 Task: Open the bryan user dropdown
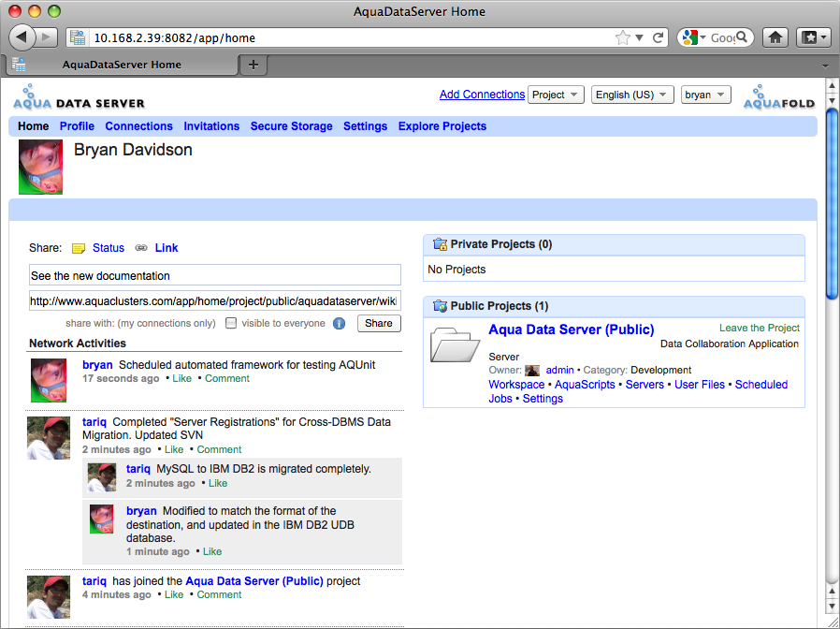click(x=705, y=95)
